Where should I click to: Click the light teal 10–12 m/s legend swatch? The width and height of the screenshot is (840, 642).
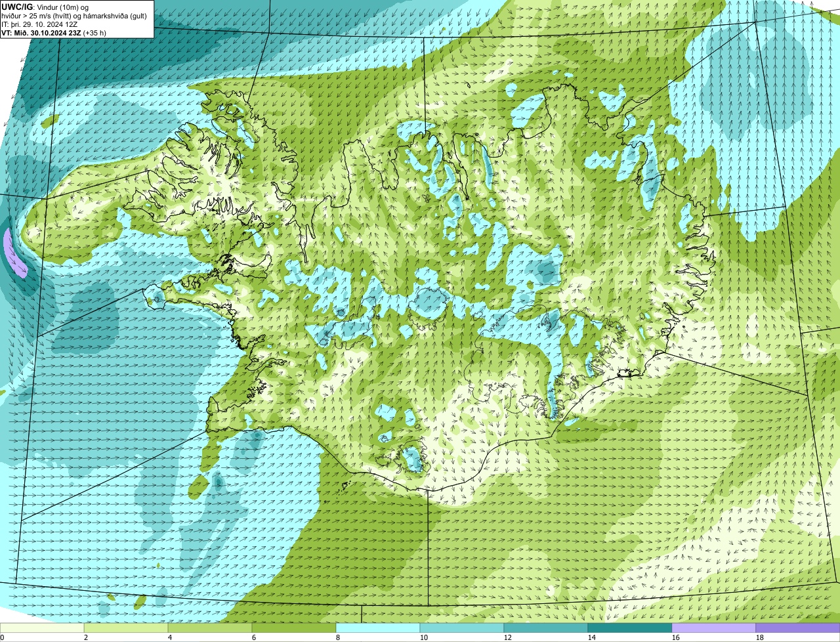tap(462, 628)
